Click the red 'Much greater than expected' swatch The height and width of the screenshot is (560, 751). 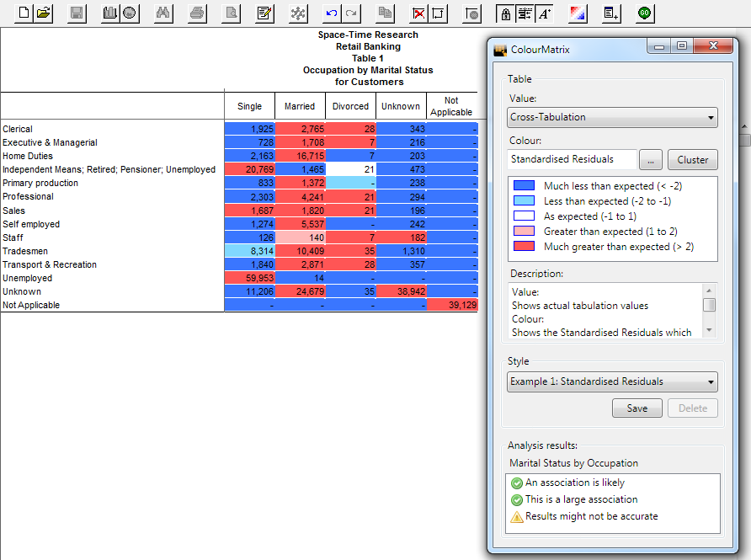click(525, 247)
